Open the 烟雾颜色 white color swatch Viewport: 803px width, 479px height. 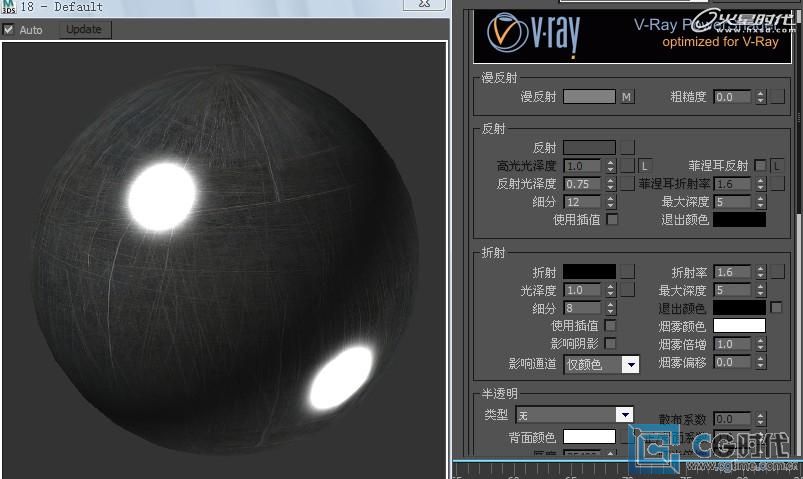coord(739,325)
